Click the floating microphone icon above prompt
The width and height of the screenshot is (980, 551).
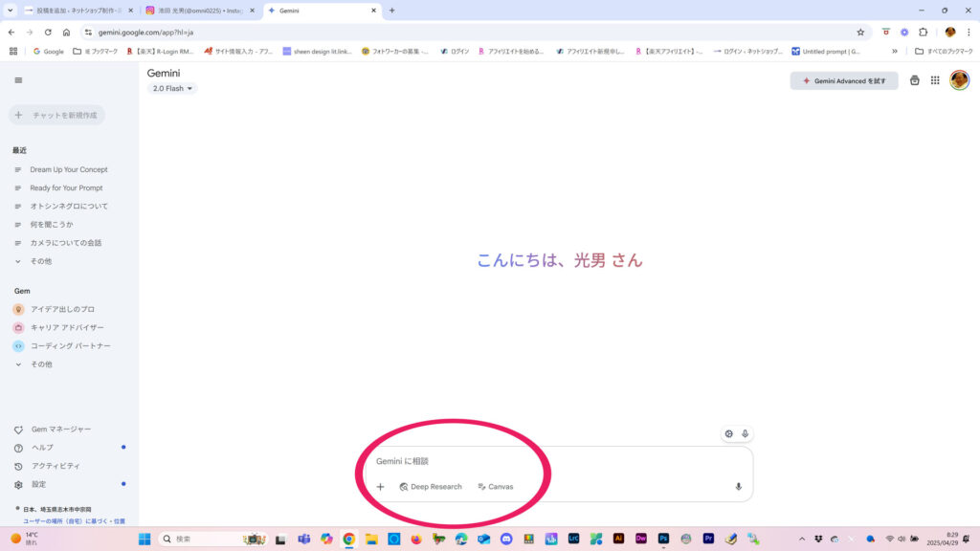(x=745, y=433)
